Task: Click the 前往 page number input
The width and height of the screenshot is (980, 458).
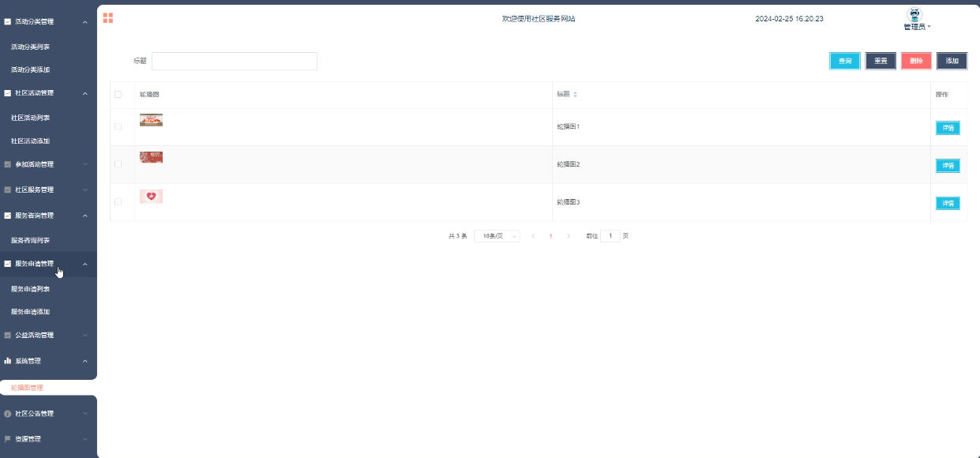Action: (610, 236)
